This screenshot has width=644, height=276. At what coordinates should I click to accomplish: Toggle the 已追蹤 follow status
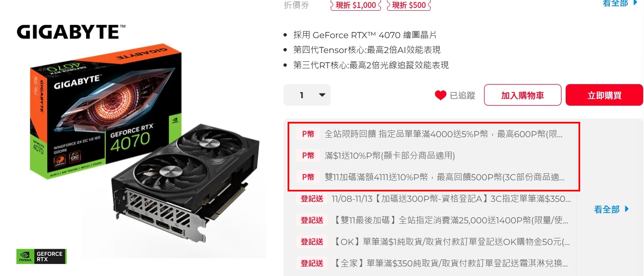455,95
